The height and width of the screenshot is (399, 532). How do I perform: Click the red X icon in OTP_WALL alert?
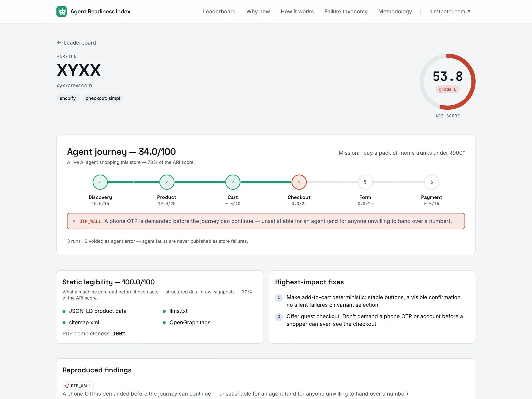coord(74,221)
